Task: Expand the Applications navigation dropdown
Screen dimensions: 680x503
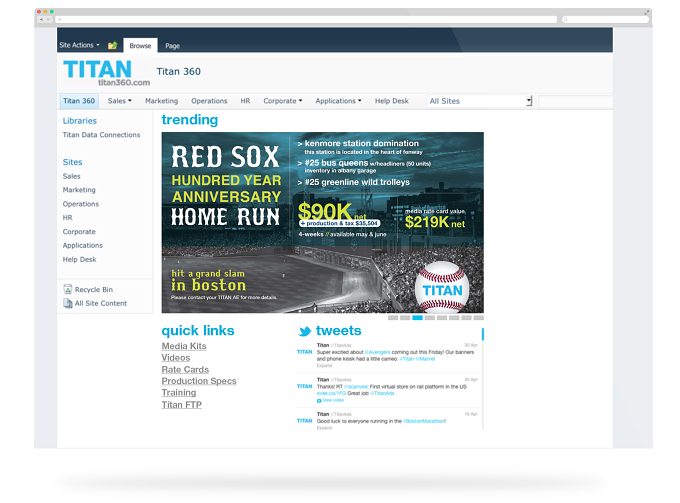Action: pos(338,101)
